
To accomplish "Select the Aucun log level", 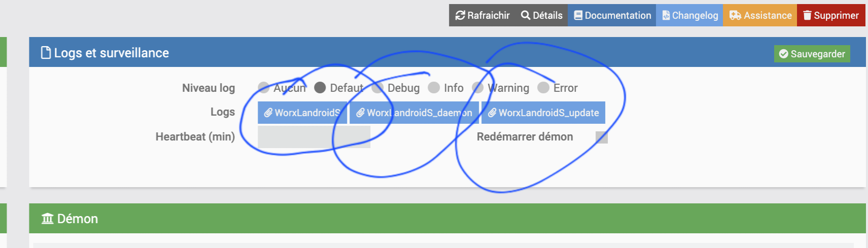I will click(x=263, y=88).
